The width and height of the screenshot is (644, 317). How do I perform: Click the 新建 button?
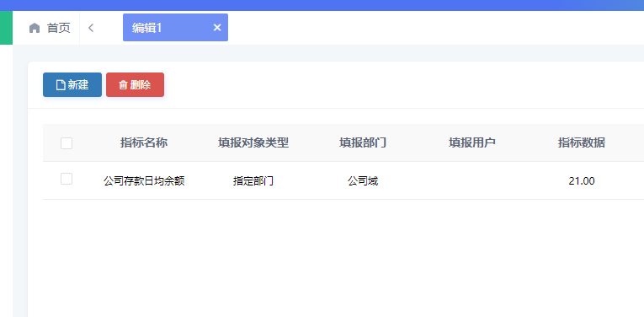coord(72,84)
